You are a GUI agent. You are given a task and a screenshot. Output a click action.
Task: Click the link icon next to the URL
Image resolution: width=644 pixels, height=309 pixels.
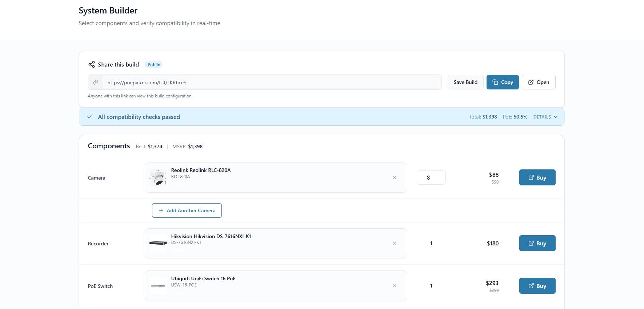click(96, 83)
